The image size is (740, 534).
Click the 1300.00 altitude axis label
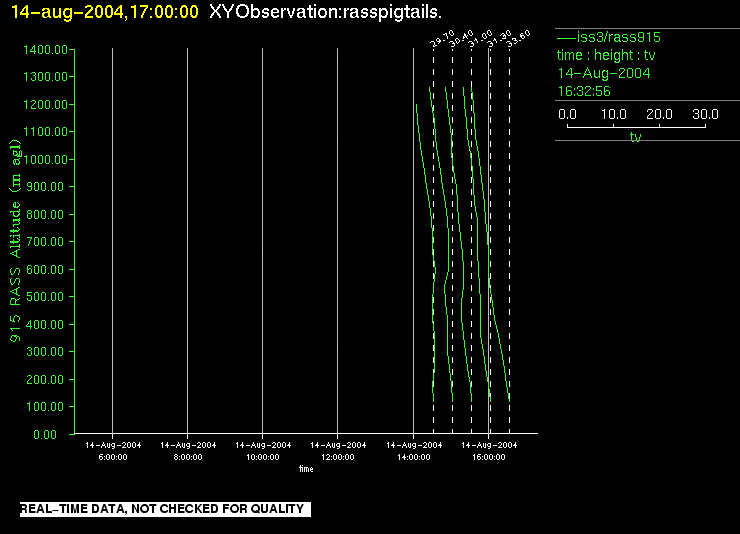45,76
